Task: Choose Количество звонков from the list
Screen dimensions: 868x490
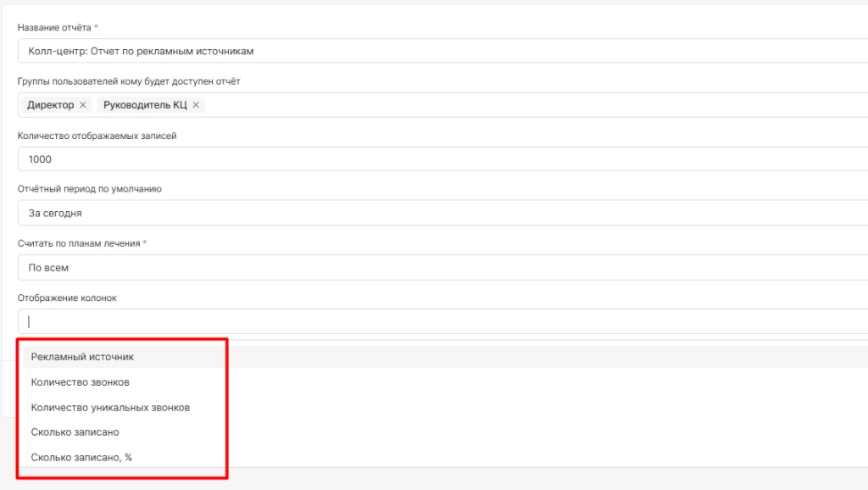Action: click(80, 382)
